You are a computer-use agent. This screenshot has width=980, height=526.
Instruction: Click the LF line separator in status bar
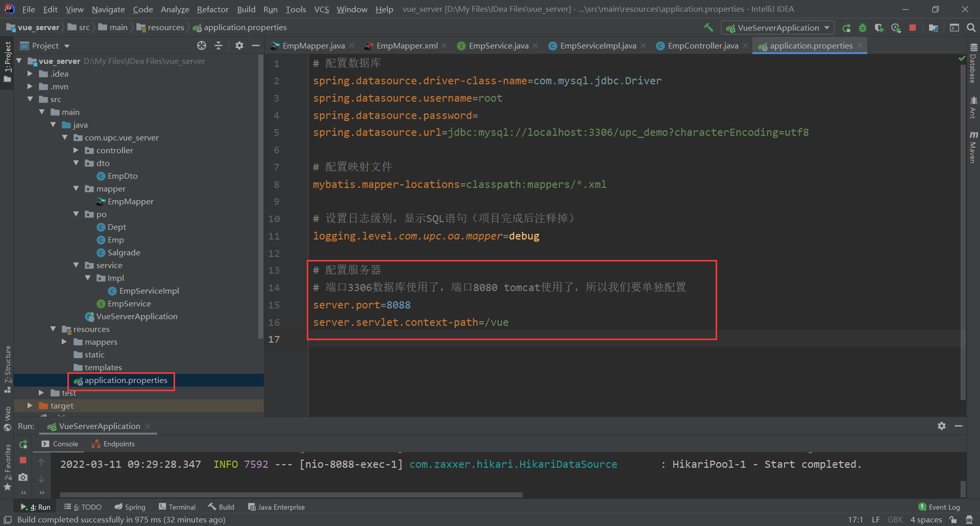tap(876, 520)
